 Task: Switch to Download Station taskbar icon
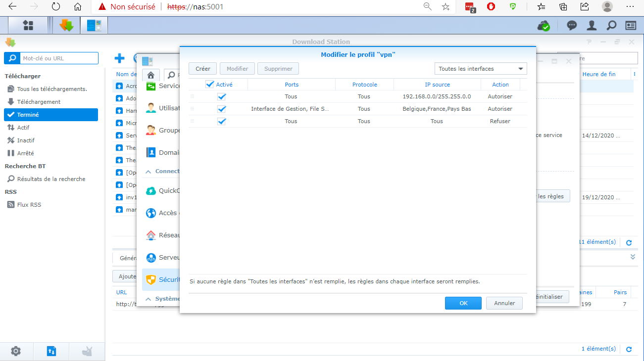click(66, 25)
